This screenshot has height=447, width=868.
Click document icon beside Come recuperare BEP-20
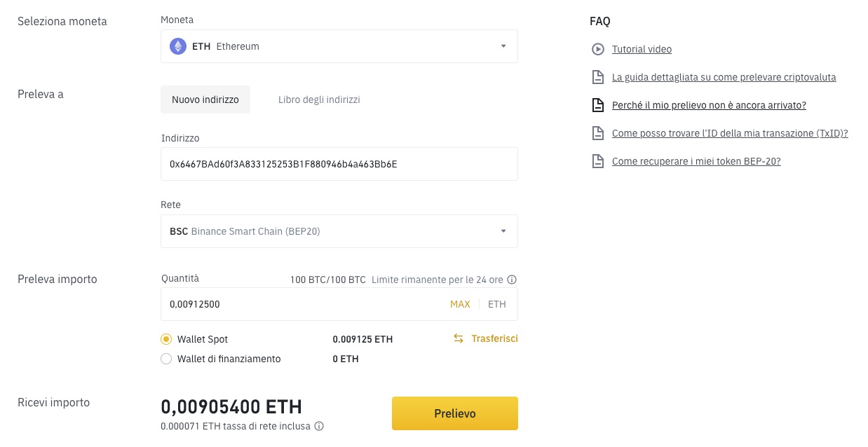click(x=597, y=161)
